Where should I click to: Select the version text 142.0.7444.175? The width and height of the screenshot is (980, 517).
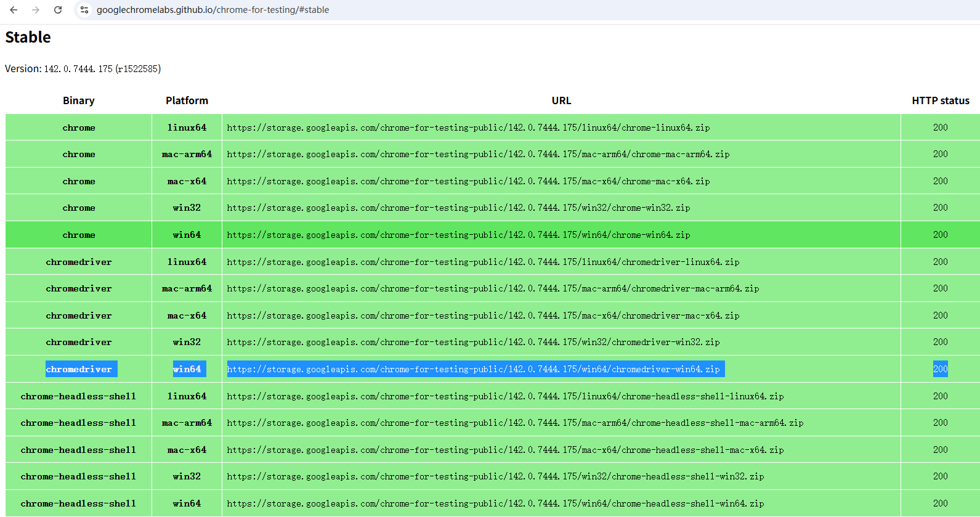coord(78,69)
